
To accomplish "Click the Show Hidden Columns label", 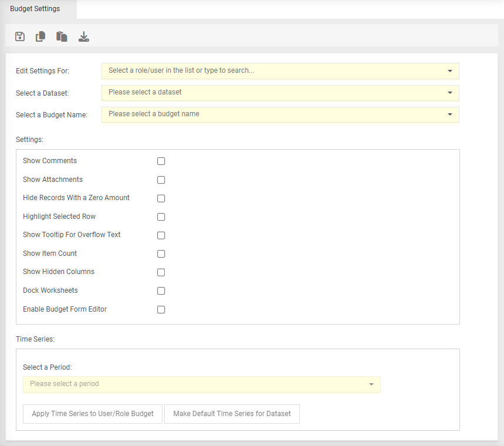I will coord(59,272).
